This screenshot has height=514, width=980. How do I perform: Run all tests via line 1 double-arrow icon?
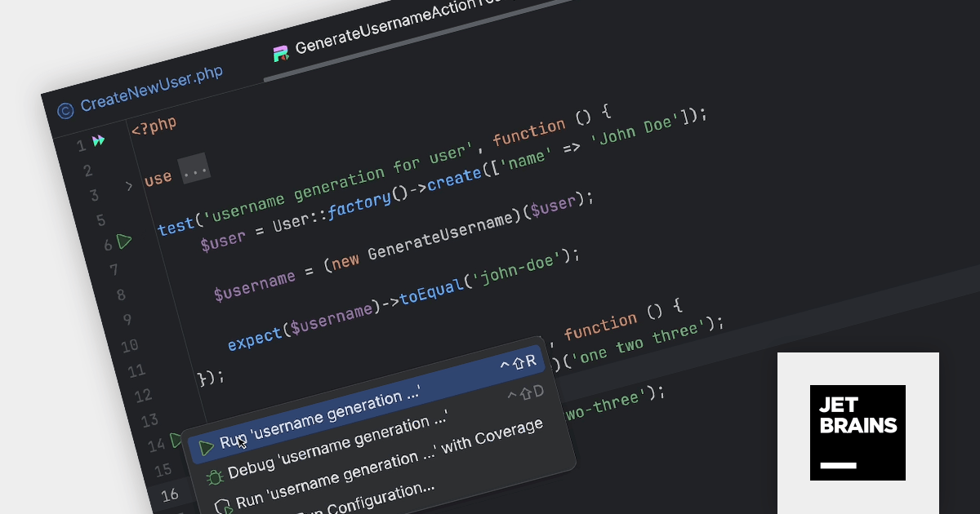pos(99,141)
